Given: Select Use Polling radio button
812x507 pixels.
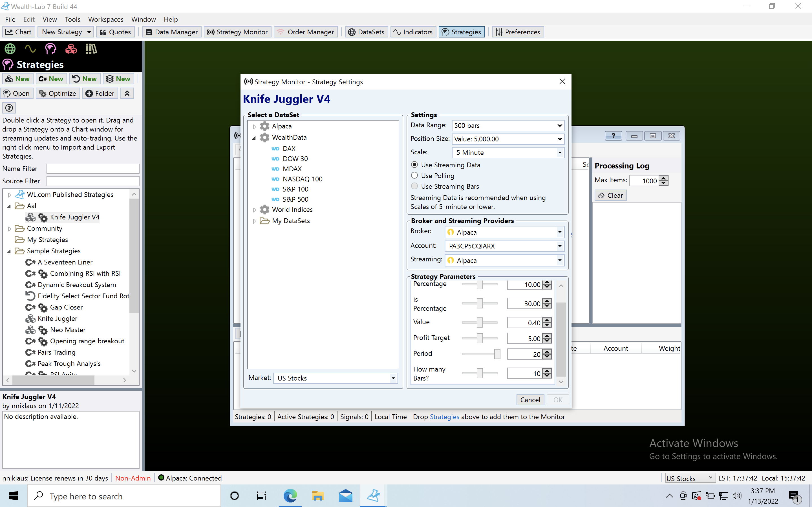Looking at the screenshot, I should click(415, 175).
